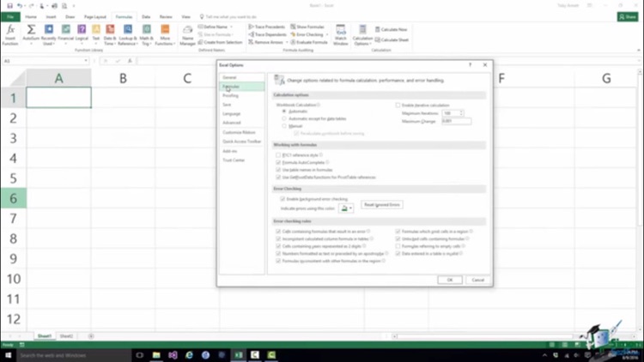Click the Undo icon in Quick Access
This screenshot has height=362, width=644.
[19, 6]
